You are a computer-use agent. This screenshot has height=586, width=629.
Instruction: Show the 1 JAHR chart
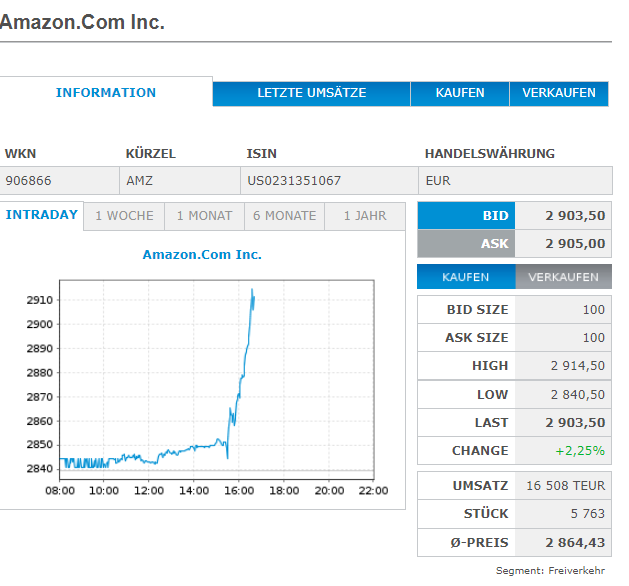point(364,216)
